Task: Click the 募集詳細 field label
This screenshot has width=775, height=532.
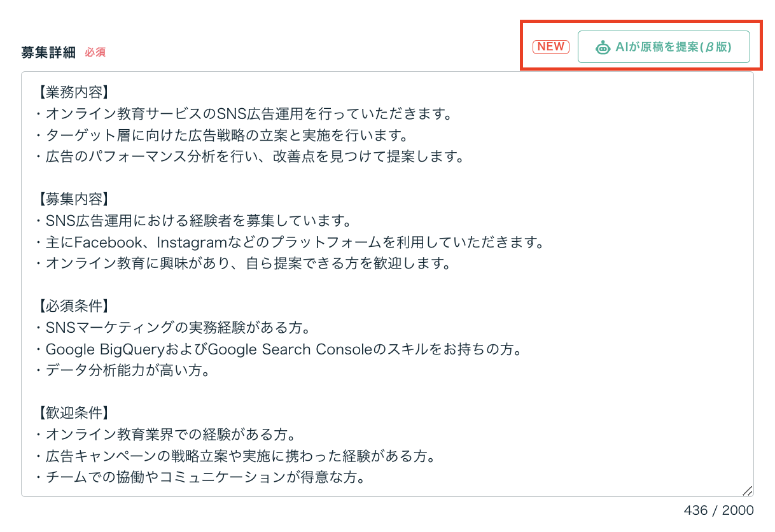Action: click(x=48, y=52)
